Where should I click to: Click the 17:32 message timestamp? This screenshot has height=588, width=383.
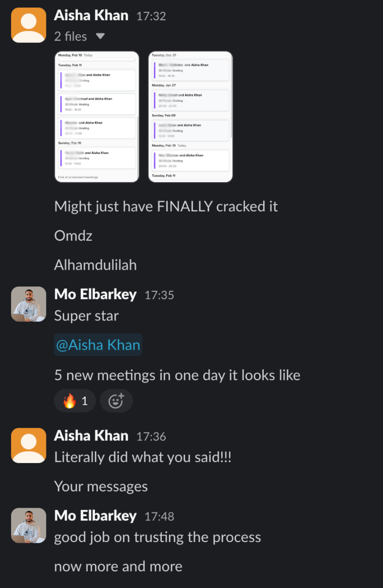tap(151, 16)
